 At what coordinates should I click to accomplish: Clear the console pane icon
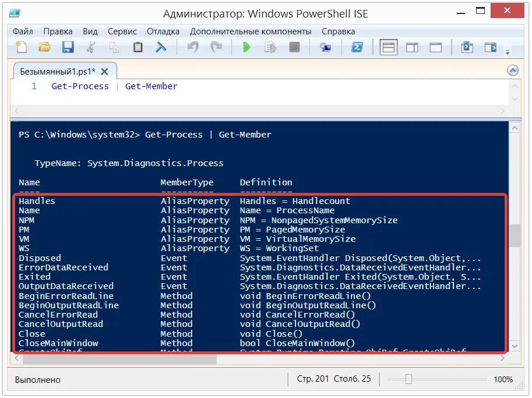161,47
